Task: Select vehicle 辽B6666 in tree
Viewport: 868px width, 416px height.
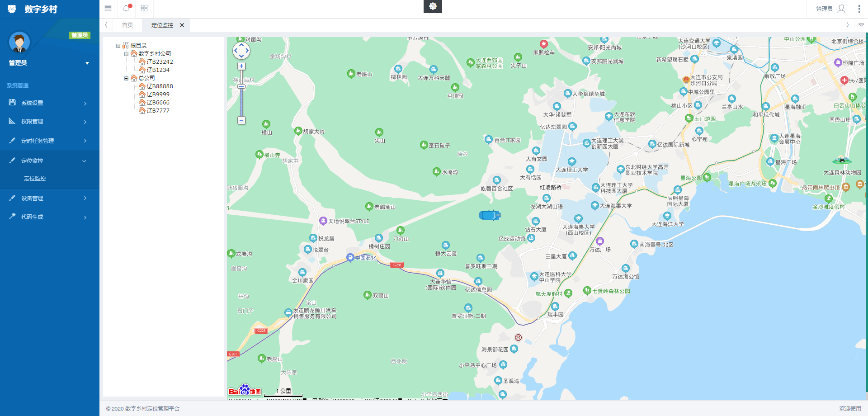Action: point(158,103)
